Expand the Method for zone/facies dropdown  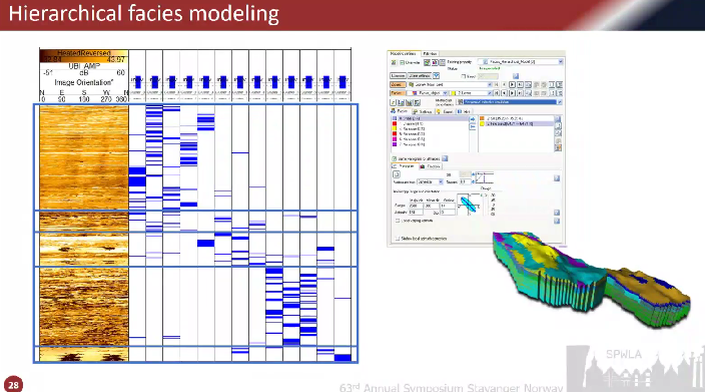(509, 102)
